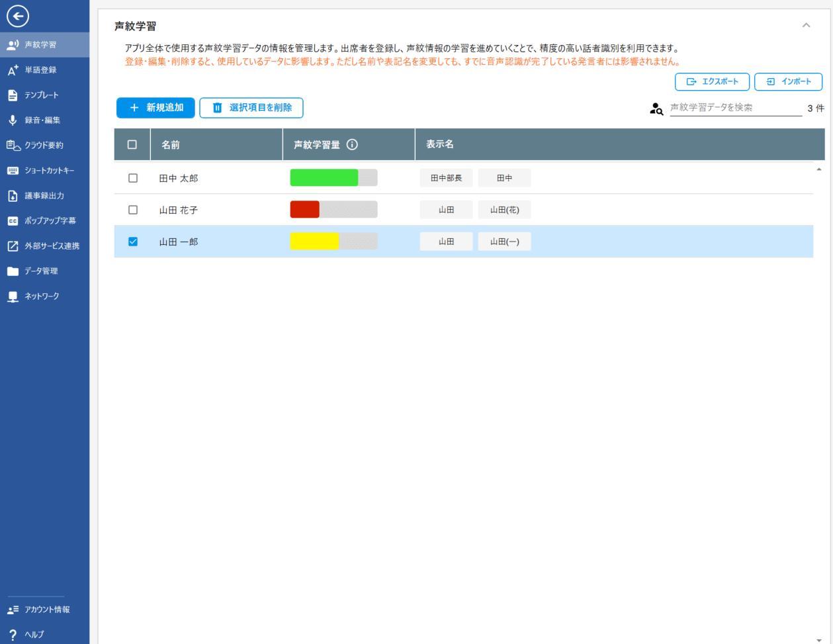The height and width of the screenshot is (644, 833).
Task: Click the info icon beside 声紋学習量
Action: tap(352, 144)
